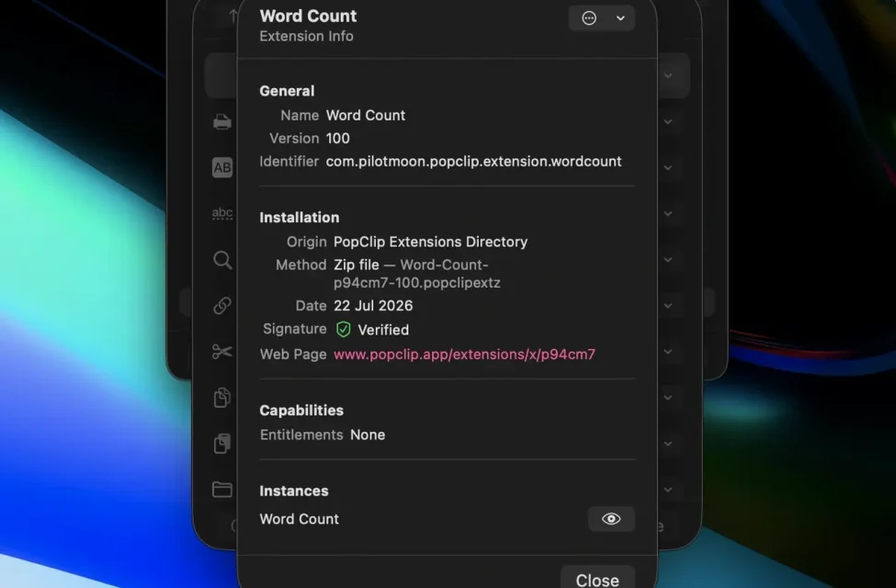Screen dimensions: 896x588
Task: Open the ellipsis more options menu
Action: [x=588, y=18]
